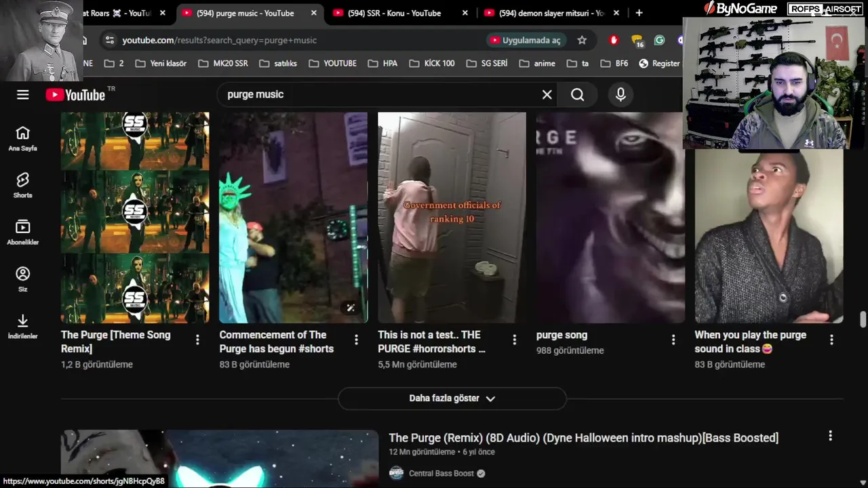The height and width of the screenshot is (488, 868).
Task: Open the 8D Audio remix video thumbnail
Action: (x=220, y=459)
